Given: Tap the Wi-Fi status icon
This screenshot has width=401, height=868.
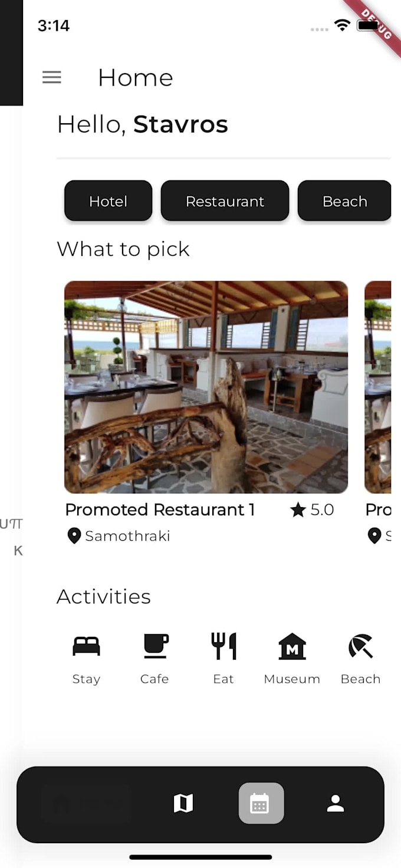Looking at the screenshot, I should tap(342, 25).
